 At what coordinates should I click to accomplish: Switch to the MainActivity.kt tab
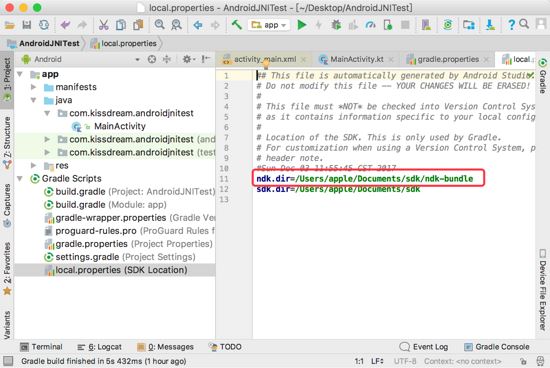pyautogui.click(x=357, y=59)
